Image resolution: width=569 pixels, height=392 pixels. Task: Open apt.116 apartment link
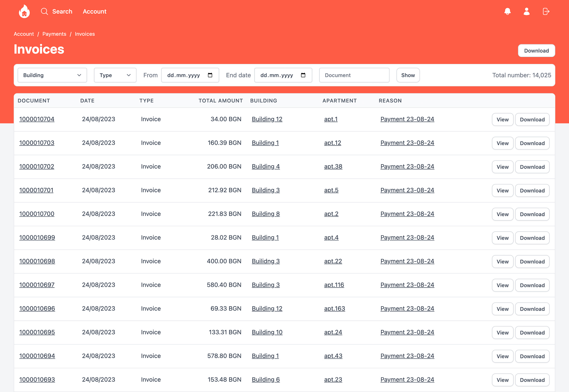(x=334, y=285)
